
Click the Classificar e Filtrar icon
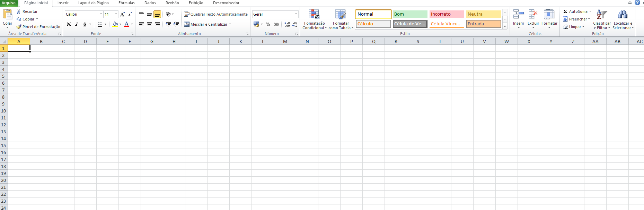602,19
